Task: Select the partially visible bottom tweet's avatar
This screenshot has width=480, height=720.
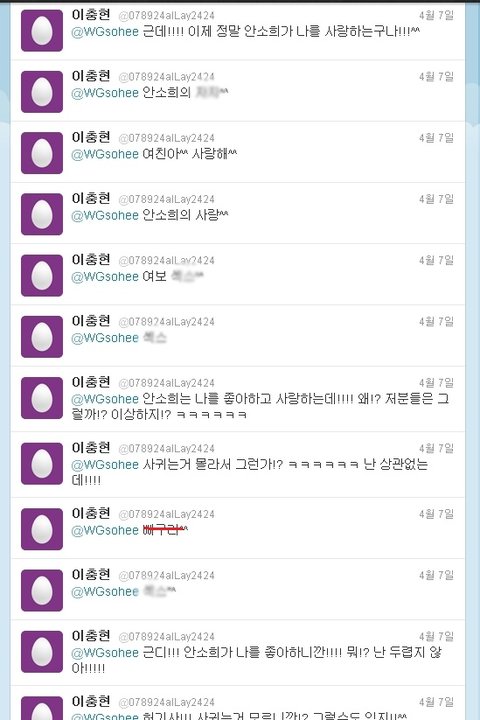Action: (x=42, y=708)
